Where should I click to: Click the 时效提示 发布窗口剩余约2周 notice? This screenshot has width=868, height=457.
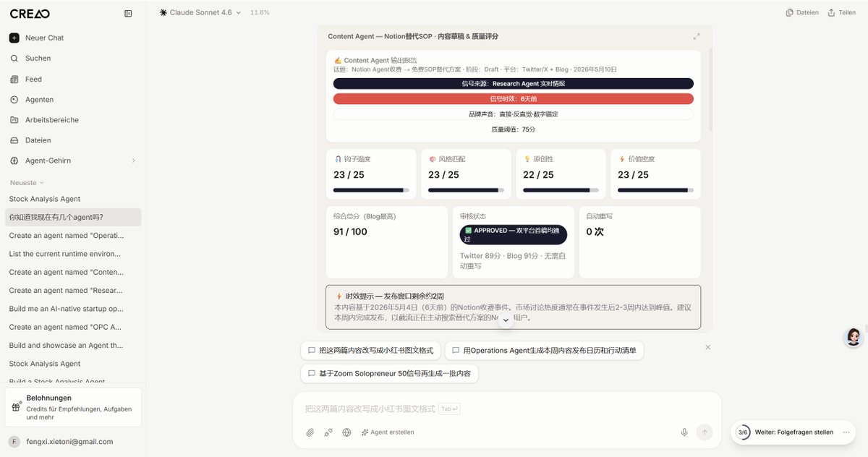coord(513,307)
